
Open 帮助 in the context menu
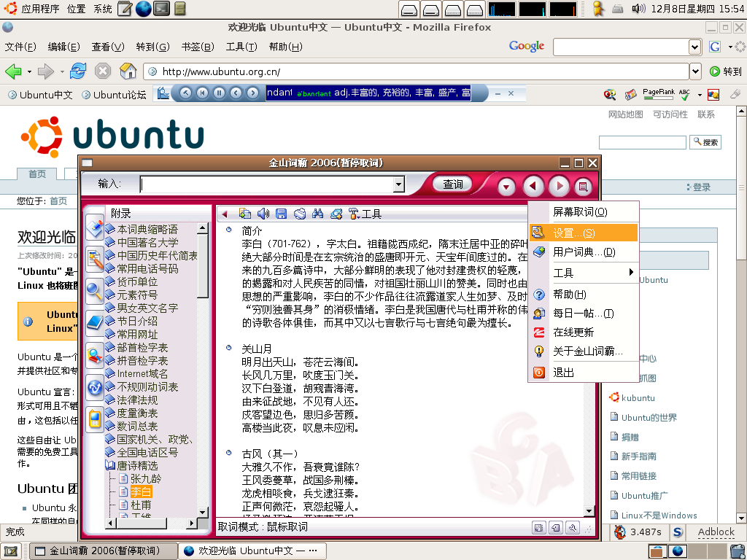583,295
